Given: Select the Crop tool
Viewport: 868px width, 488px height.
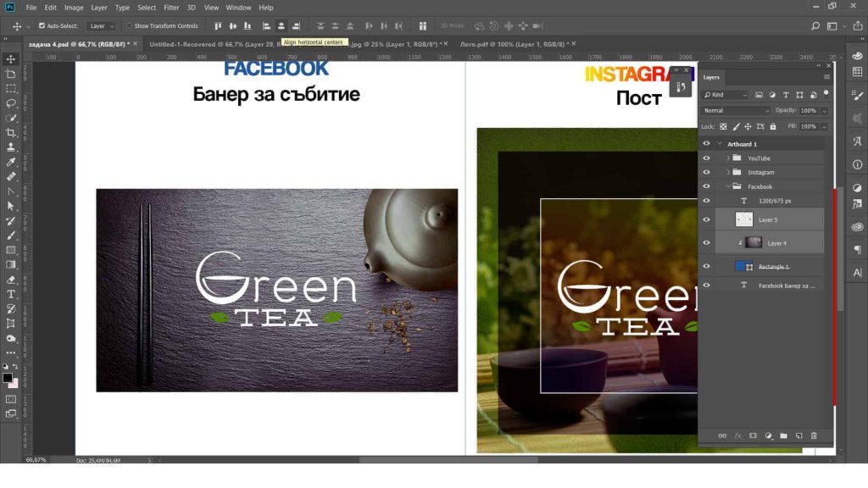Looking at the screenshot, I should tap(10, 133).
